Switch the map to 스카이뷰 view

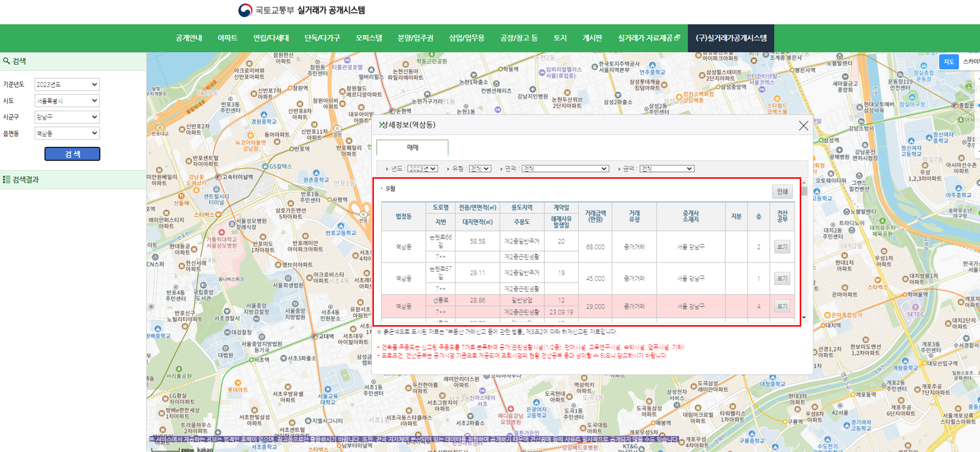coord(973,62)
